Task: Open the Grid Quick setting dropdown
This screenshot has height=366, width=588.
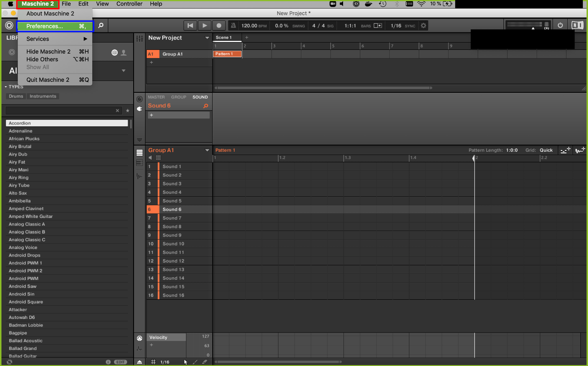Action: tap(546, 150)
